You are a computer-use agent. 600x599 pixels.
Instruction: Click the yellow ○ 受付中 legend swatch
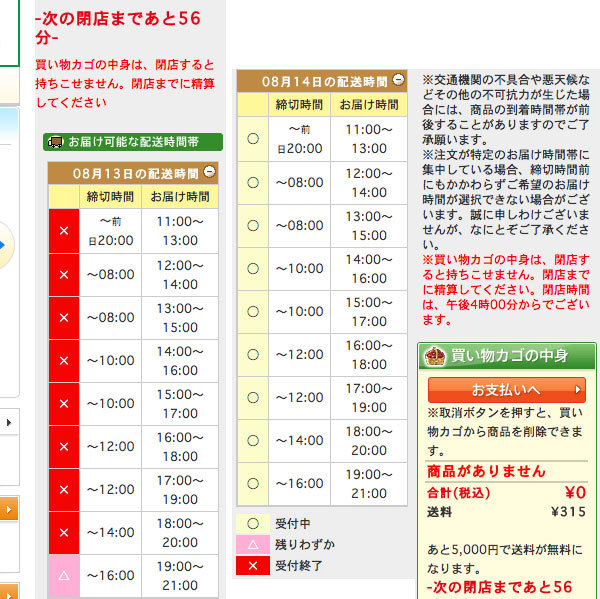pos(252,522)
